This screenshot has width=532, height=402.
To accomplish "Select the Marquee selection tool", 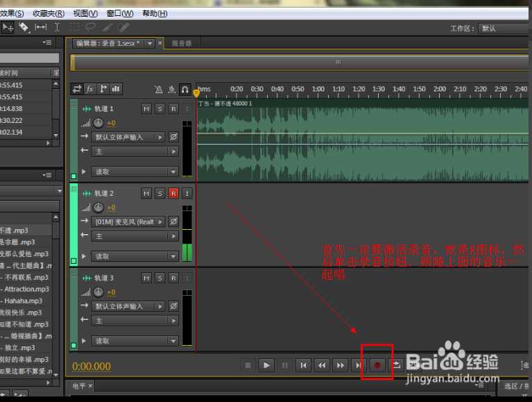I will pos(74,27).
